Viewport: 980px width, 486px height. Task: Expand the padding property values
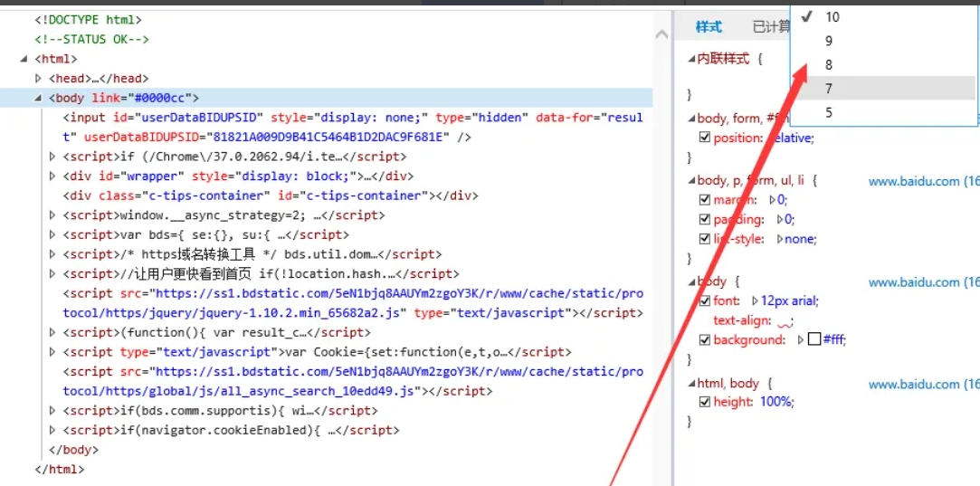[780, 220]
